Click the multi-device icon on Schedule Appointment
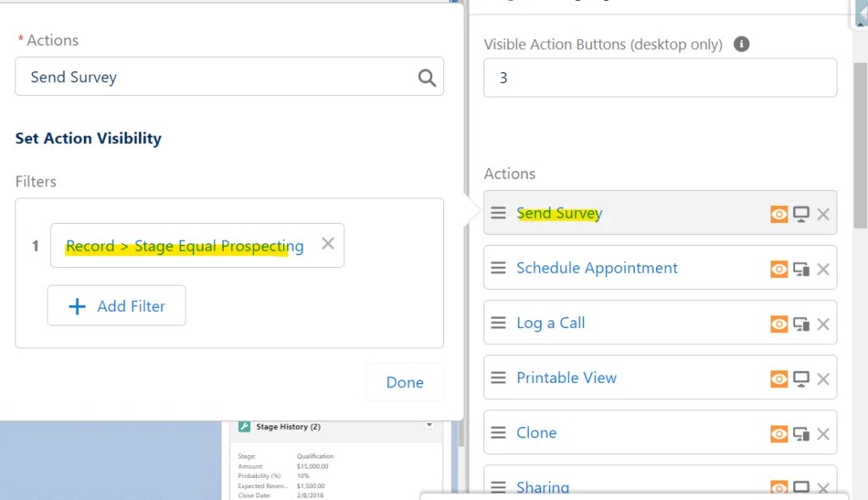This screenshot has height=500, width=868. point(801,268)
